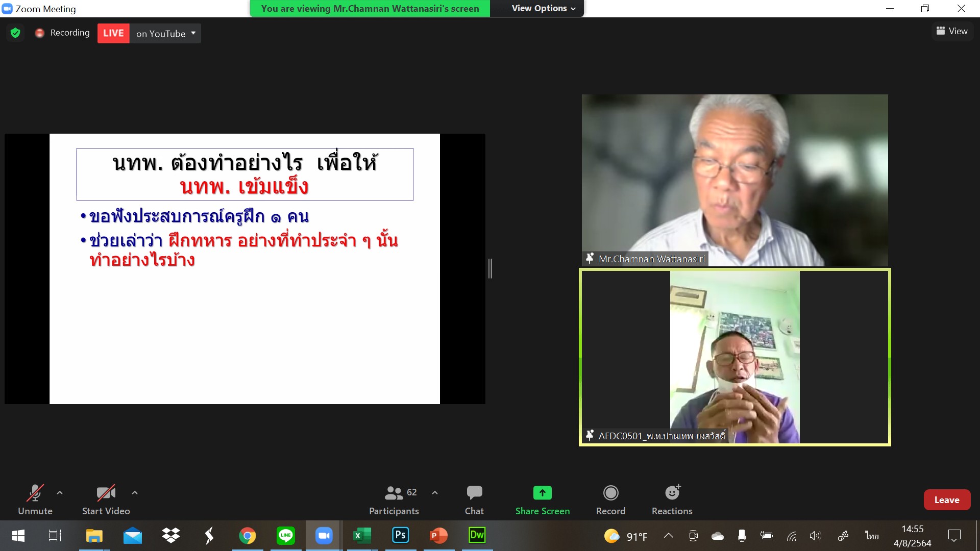Open the 'on YouTube' live dropdown

click(x=165, y=33)
